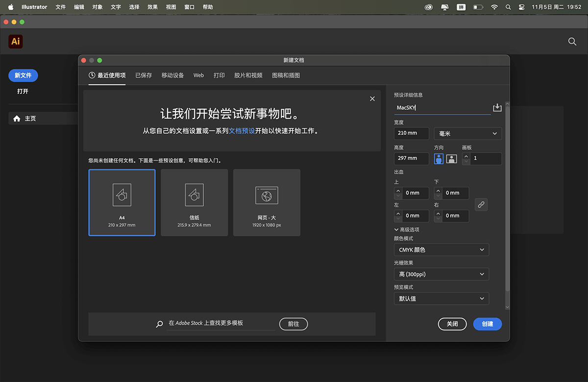Toggle the bleed link chain icon
The image size is (588, 382).
(481, 205)
